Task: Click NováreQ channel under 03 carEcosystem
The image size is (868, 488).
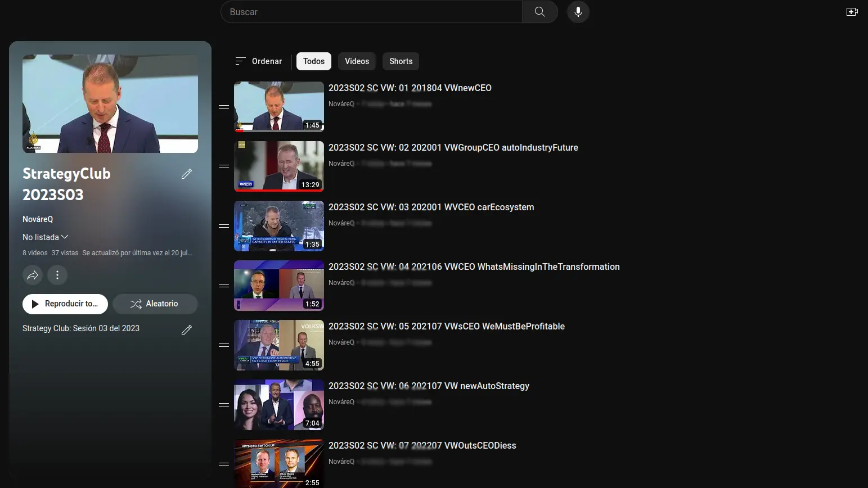Action: tap(341, 223)
